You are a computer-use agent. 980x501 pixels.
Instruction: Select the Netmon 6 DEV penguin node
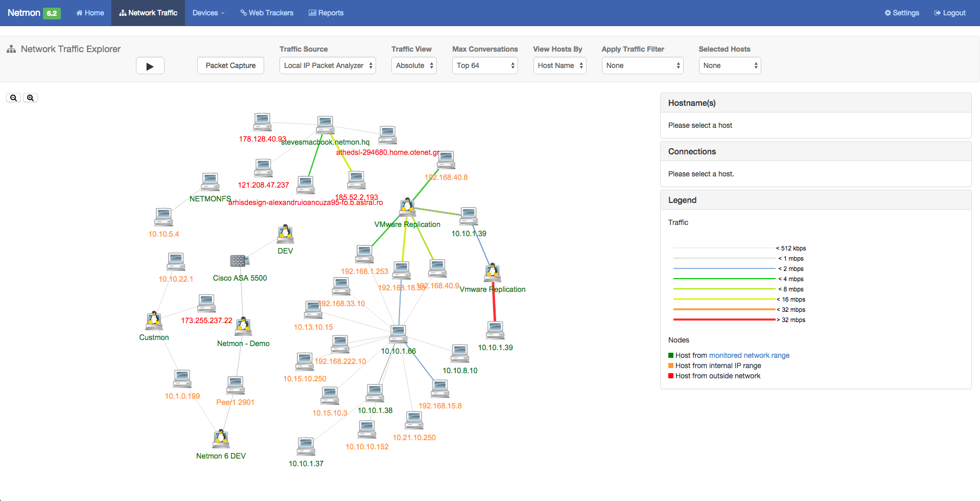[x=221, y=438]
